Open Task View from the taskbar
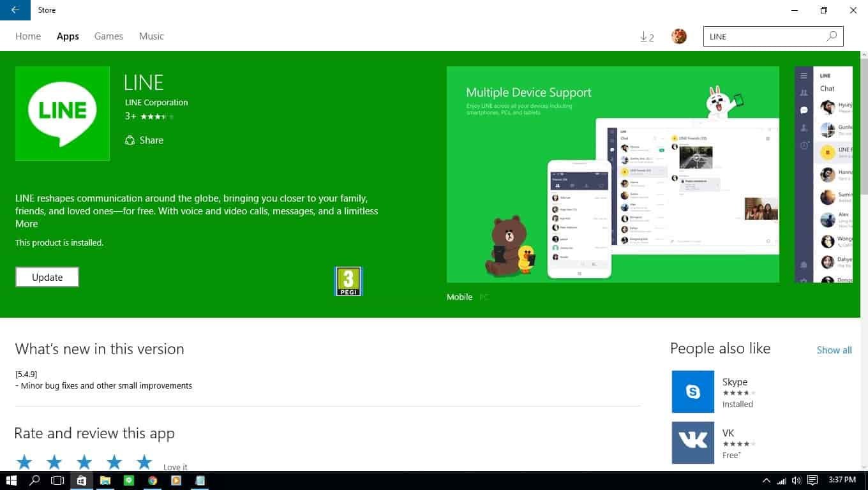The image size is (868, 490). pos(58,480)
